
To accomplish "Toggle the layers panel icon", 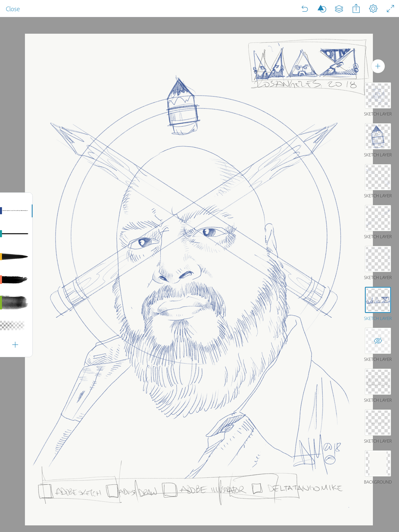I will coord(339,9).
